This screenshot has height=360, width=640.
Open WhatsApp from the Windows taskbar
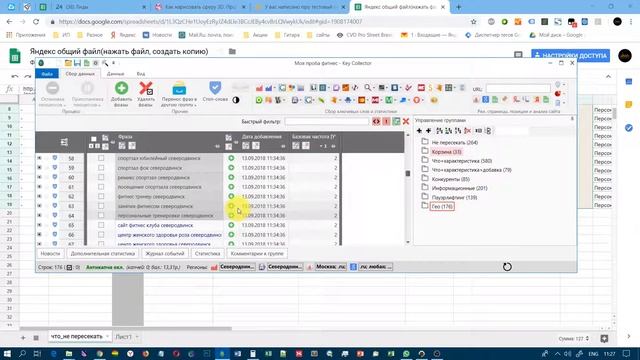coord(406,353)
